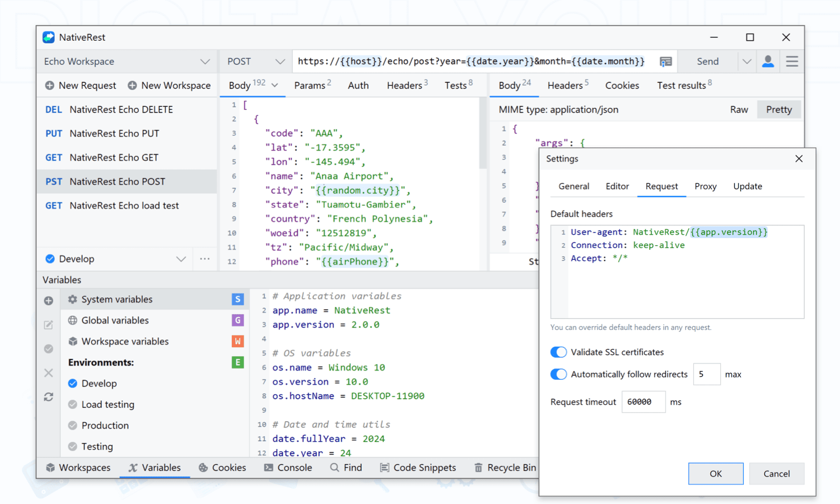Expand the Send button dropdown arrow
Viewport: 840px width, 504px height.
tap(746, 62)
